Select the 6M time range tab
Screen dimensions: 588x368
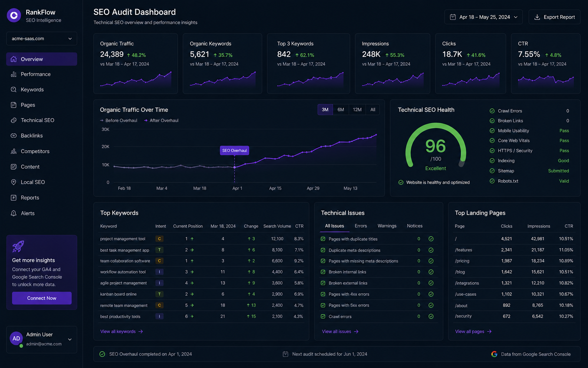(x=341, y=110)
